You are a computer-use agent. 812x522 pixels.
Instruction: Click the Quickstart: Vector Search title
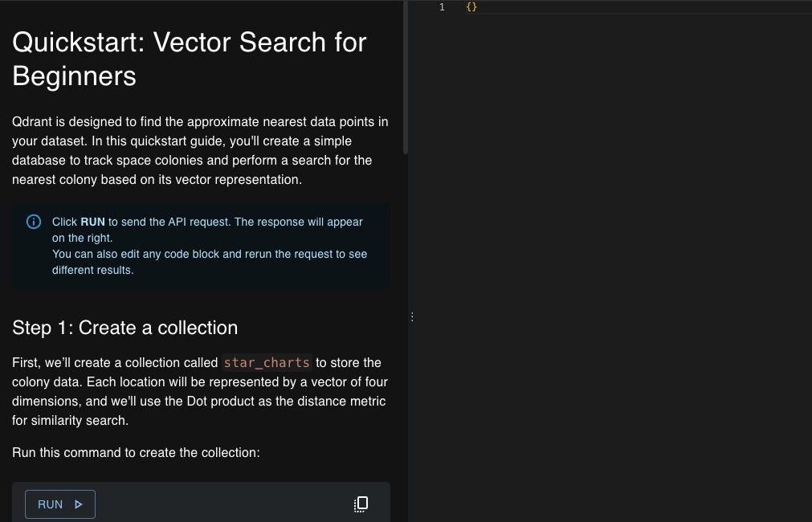pyautogui.click(x=190, y=42)
